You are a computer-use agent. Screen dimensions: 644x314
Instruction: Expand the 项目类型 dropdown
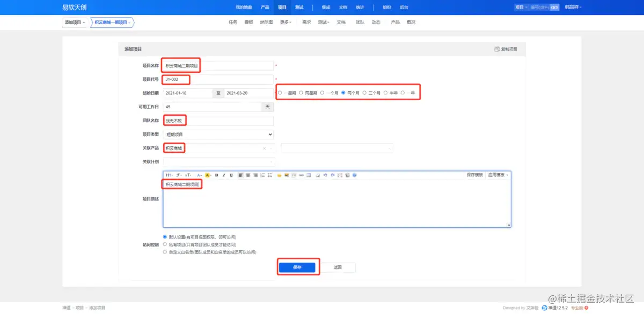tap(218, 134)
